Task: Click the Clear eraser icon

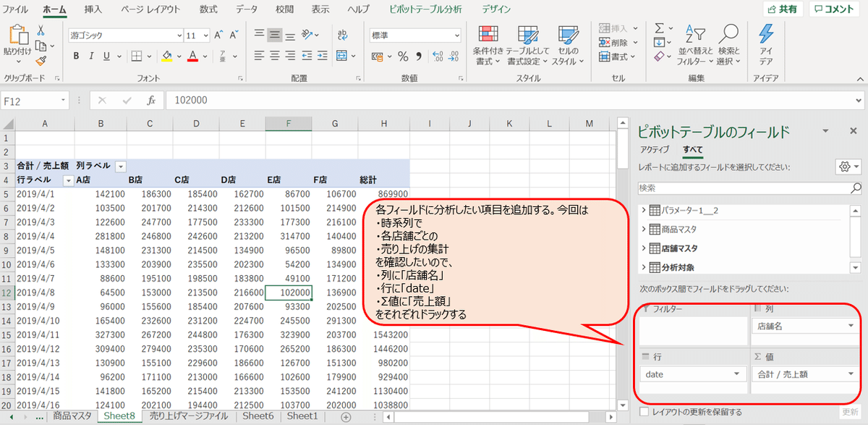Action: [x=659, y=56]
